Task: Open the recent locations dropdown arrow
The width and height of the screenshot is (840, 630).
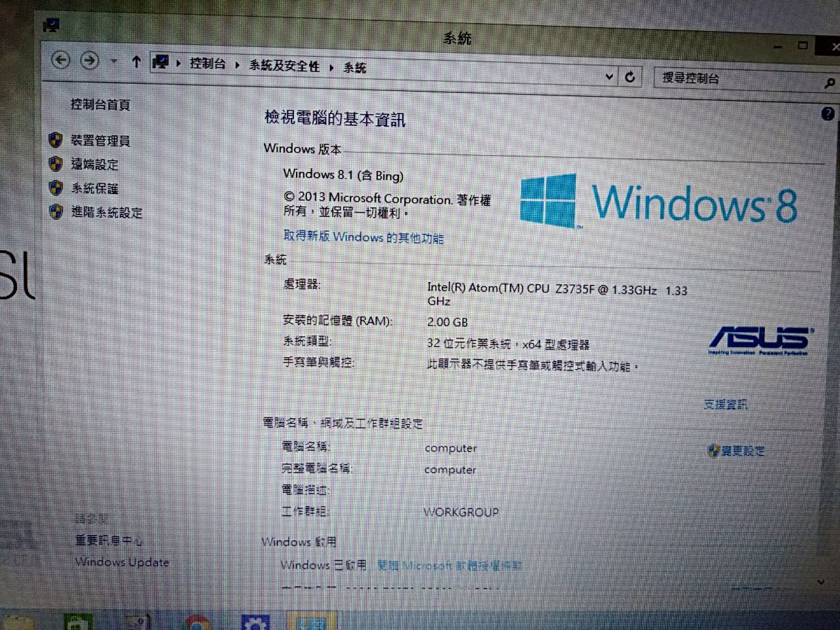Action: 114,62
